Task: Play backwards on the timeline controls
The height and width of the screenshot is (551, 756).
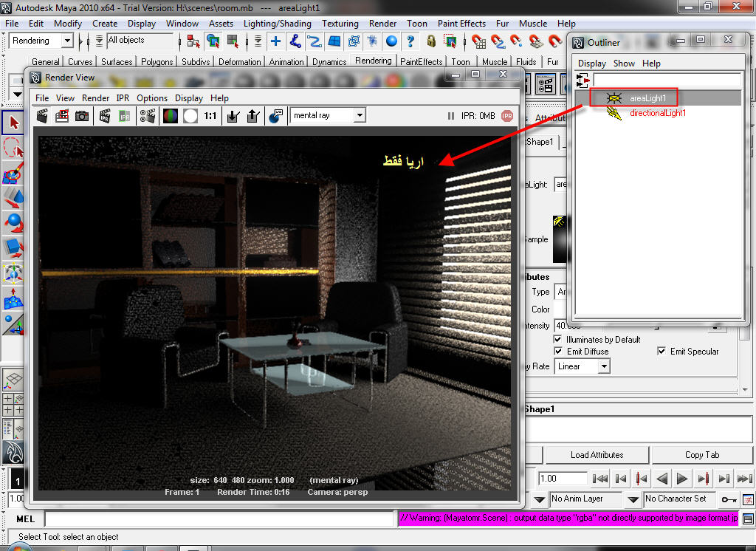Action: [x=662, y=479]
